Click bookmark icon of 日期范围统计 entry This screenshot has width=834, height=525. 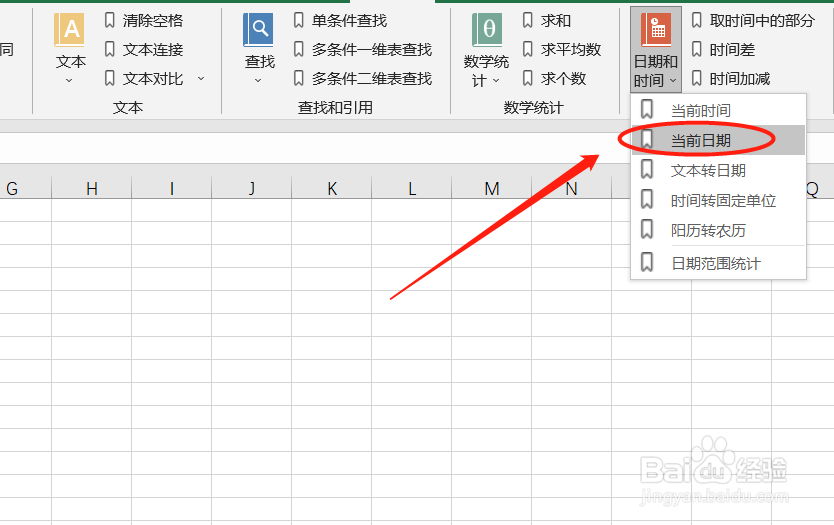(647, 262)
